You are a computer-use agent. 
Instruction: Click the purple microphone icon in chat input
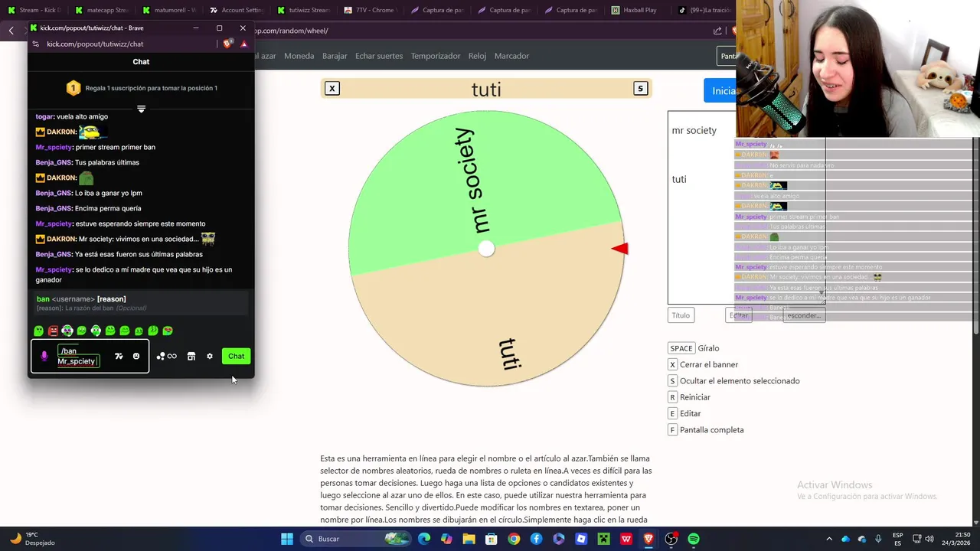click(x=44, y=356)
